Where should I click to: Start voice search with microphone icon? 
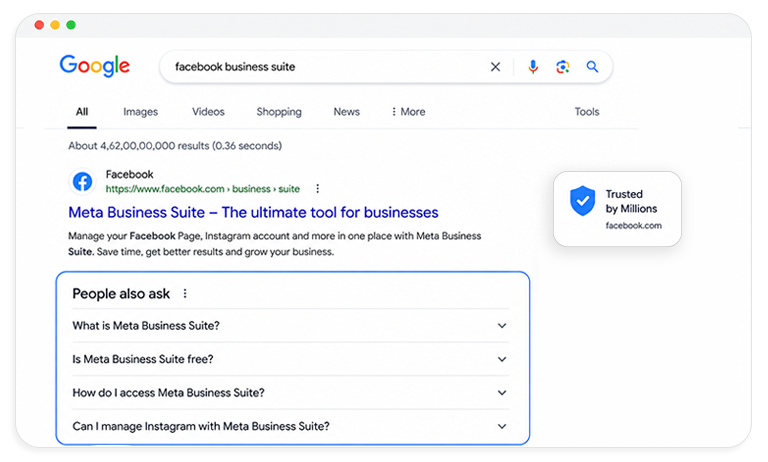pos(533,67)
